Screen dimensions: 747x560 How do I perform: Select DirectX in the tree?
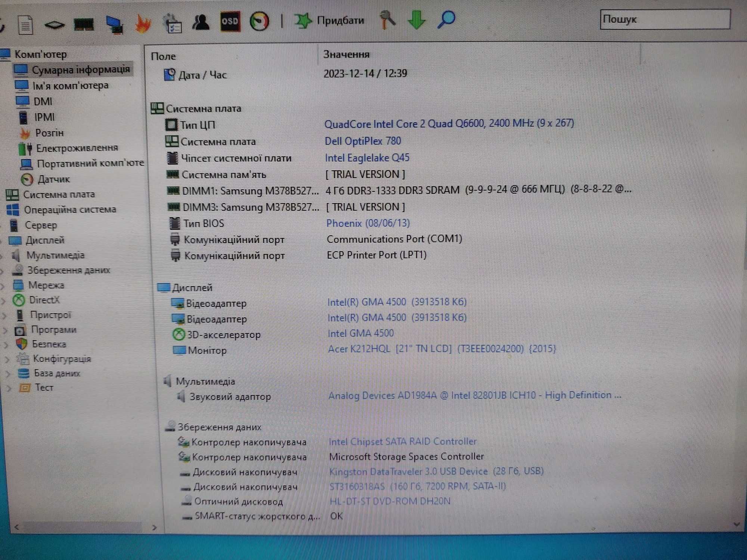point(44,300)
